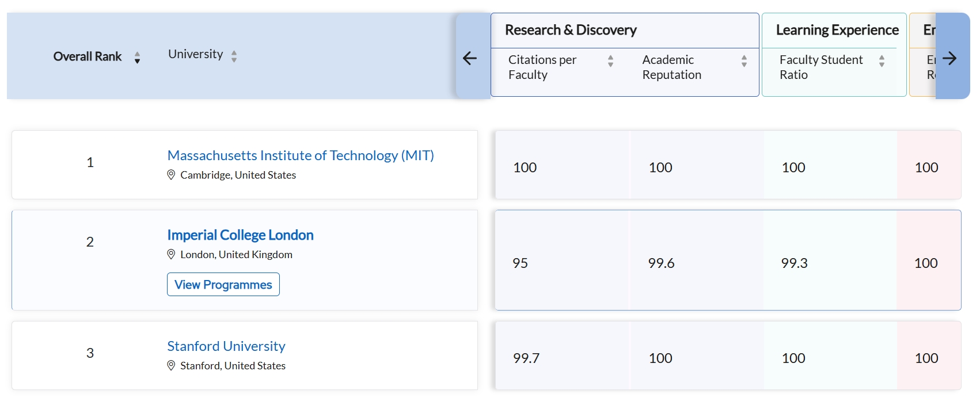The width and height of the screenshot is (980, 401).
Task: Click the Overall Rank column header
Action: tap(88, 56)
